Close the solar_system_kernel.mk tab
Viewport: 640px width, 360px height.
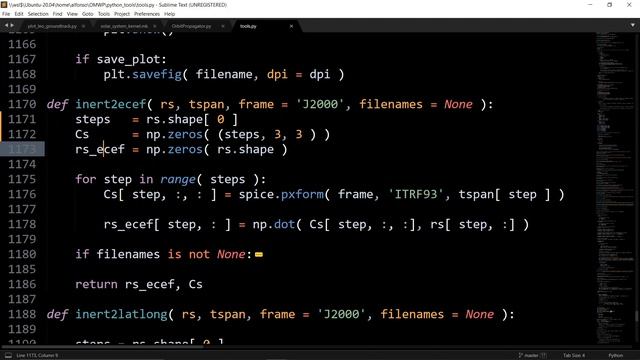click(x=155, y=26)
